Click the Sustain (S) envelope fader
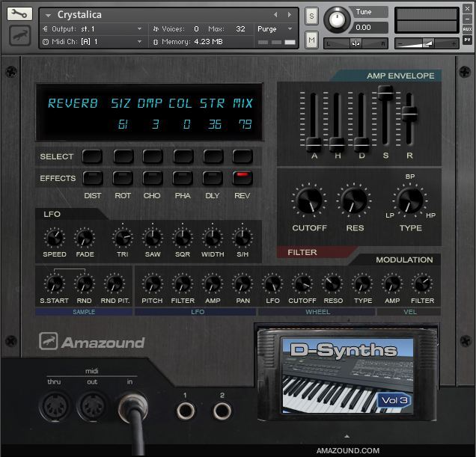The image size is (476, 457). (385, 92)
